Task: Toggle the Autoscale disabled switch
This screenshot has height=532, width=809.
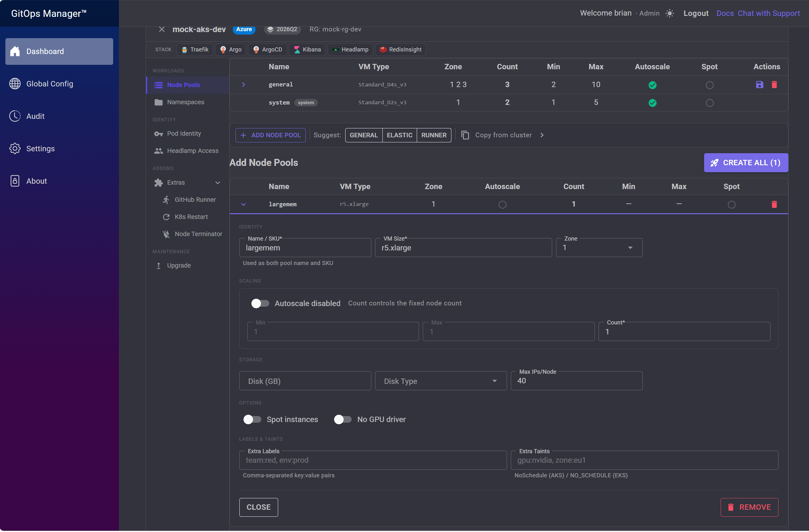Action: pos(260,303)
